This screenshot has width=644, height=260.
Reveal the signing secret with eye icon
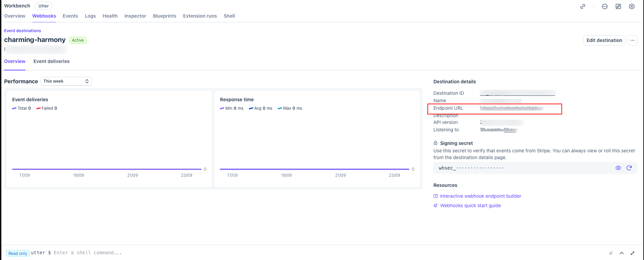click(x=618, y=168)
